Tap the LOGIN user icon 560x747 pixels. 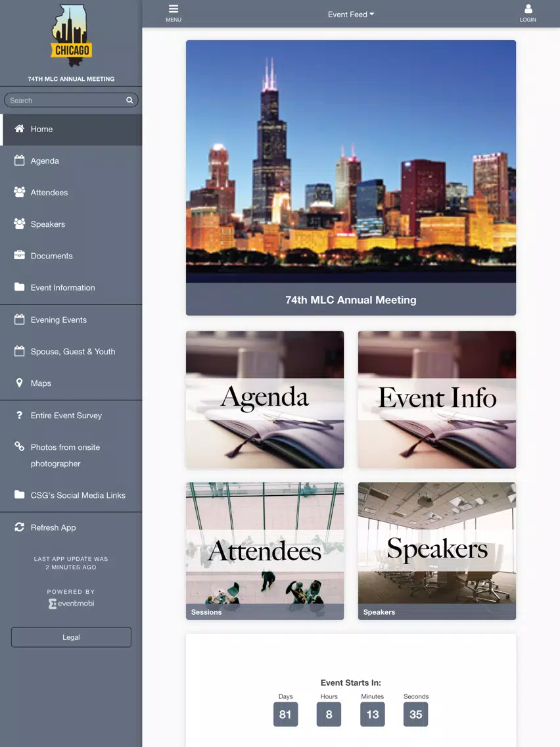tap(528, 9)
